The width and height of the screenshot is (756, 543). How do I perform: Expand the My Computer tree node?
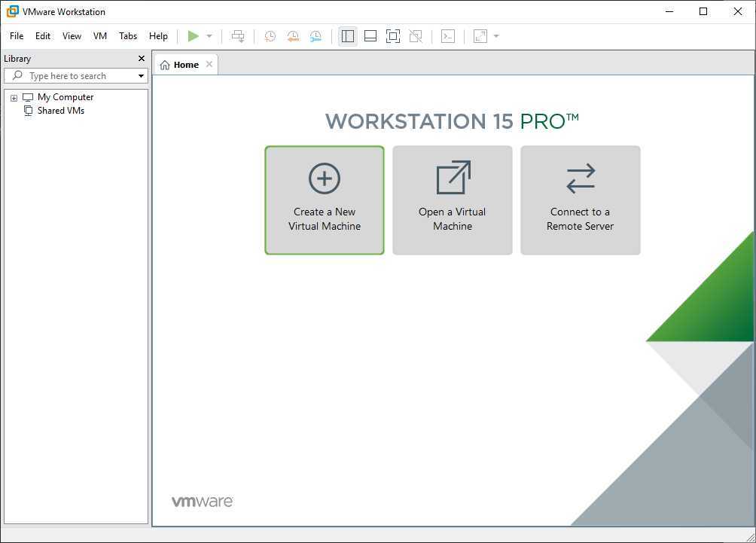[x=14, y=98]
